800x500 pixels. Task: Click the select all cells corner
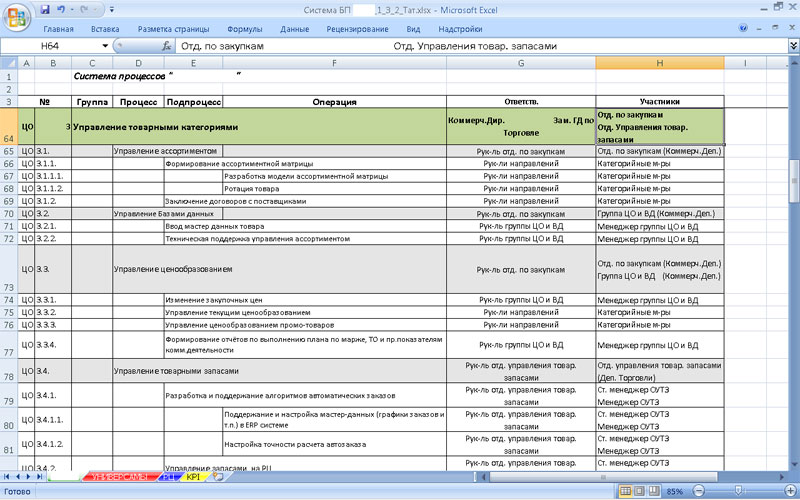point(9,63)
